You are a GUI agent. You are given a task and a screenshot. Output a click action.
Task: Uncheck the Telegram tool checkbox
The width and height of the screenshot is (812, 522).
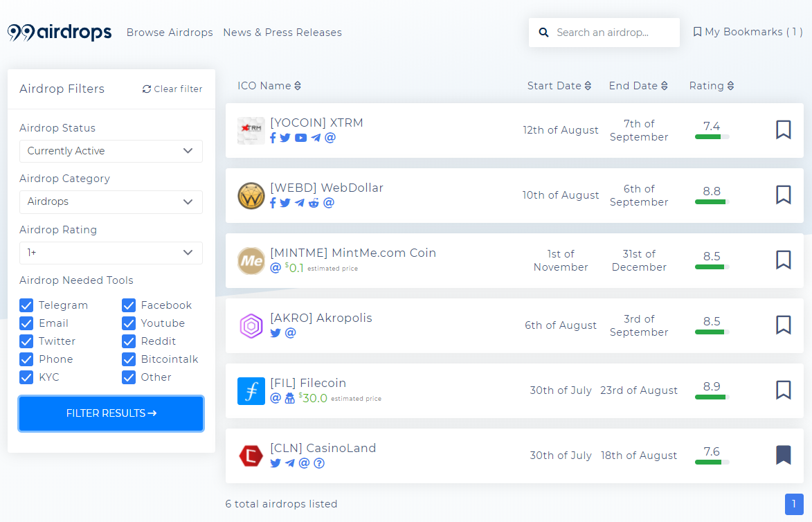(x=26, y=305)
